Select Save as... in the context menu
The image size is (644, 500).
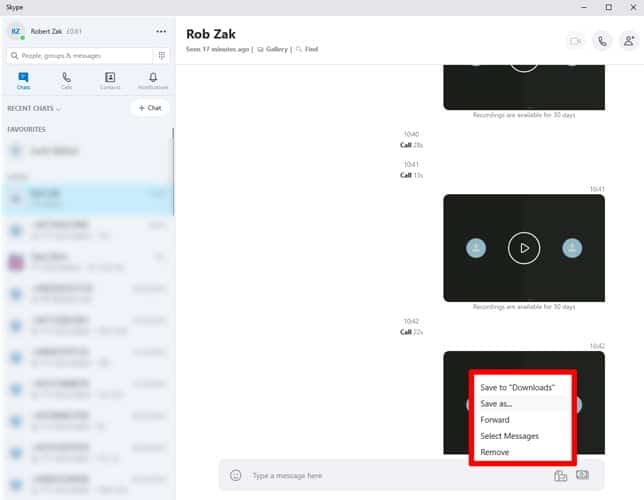click(496, 403)
